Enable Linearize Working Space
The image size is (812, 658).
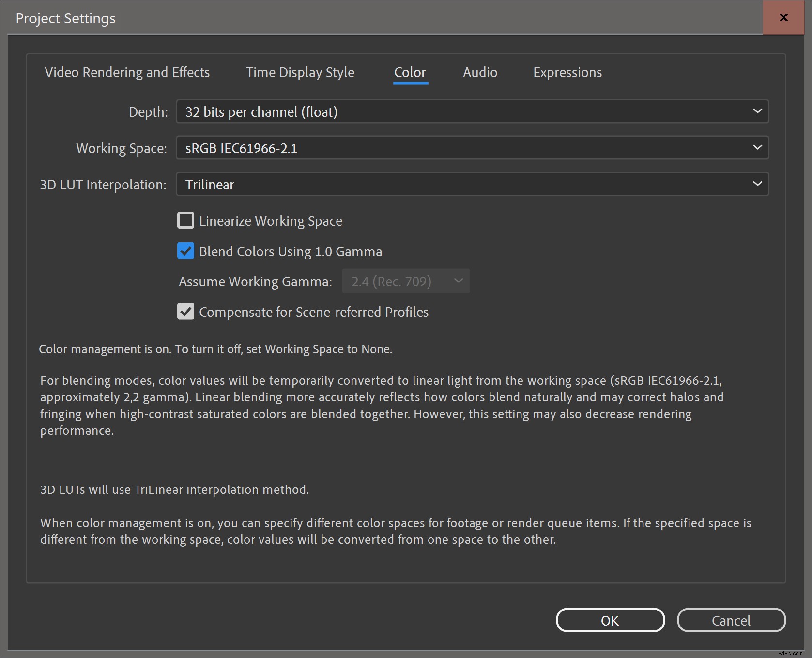tap(185, 220)
